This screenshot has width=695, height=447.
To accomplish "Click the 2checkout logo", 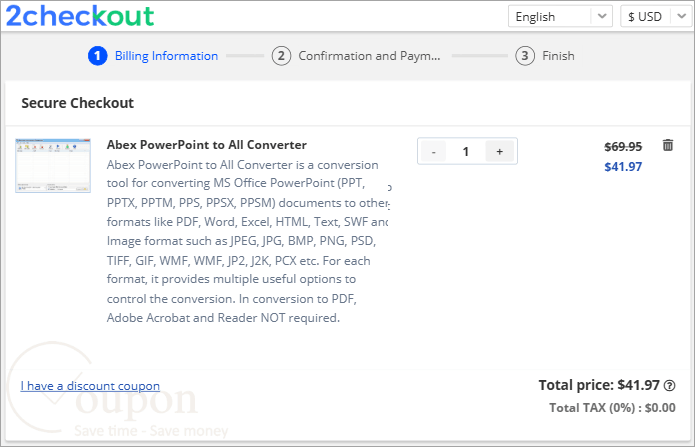I will tap(79, 16).
